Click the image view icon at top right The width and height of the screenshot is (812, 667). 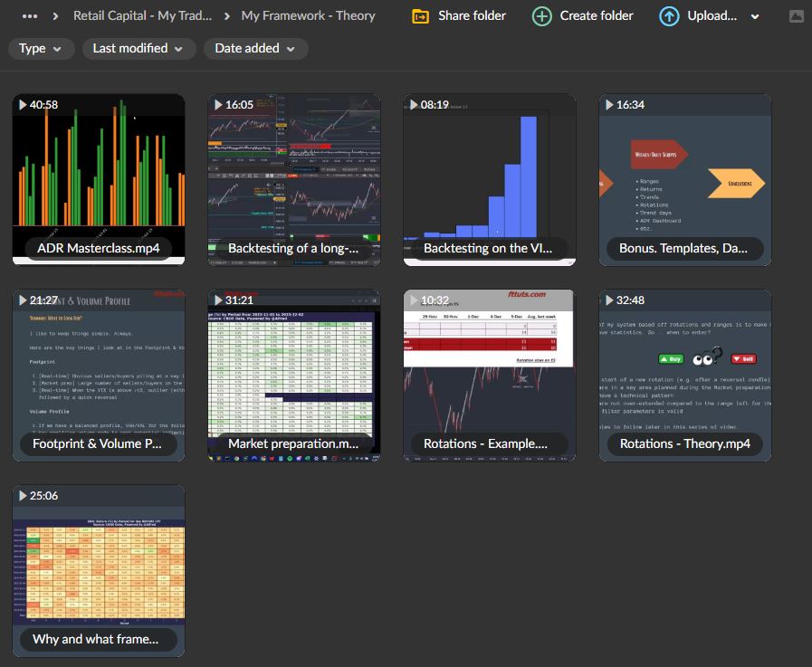(x=796, y=16)
